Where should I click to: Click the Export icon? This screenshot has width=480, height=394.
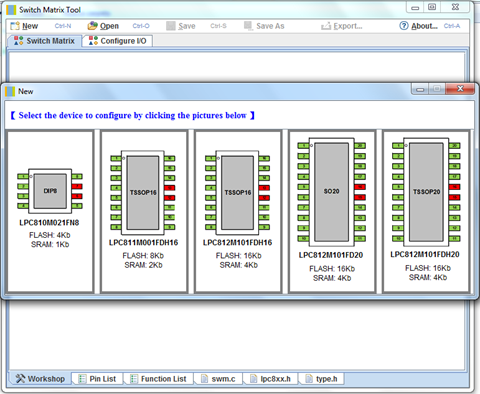tap(326, 26)
